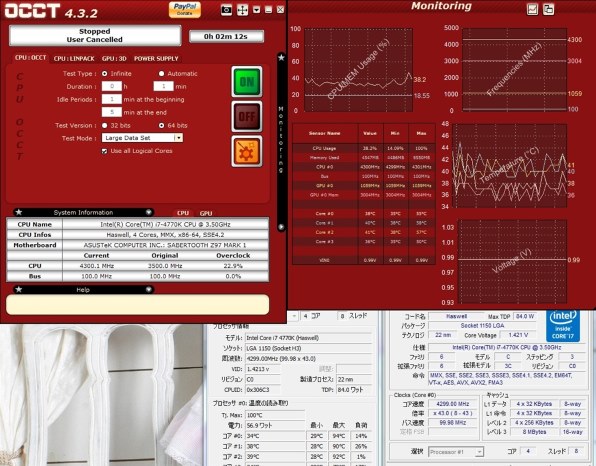Open the POWER SUPPLY tab
The image size is (596, 466).
tap(156, 59)
